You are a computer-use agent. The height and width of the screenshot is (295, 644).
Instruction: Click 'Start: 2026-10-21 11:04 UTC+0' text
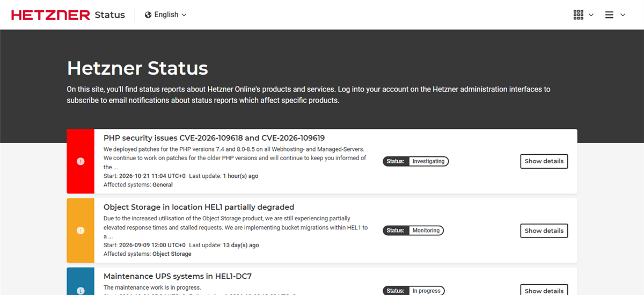(144, 176)
